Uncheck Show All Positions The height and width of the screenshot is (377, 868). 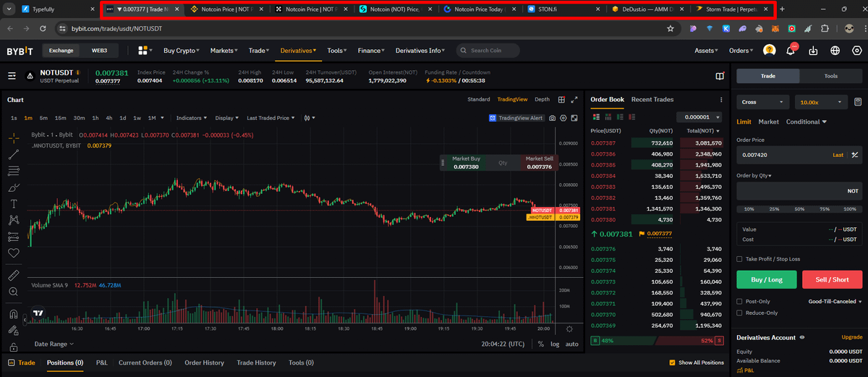click(673, 363)
